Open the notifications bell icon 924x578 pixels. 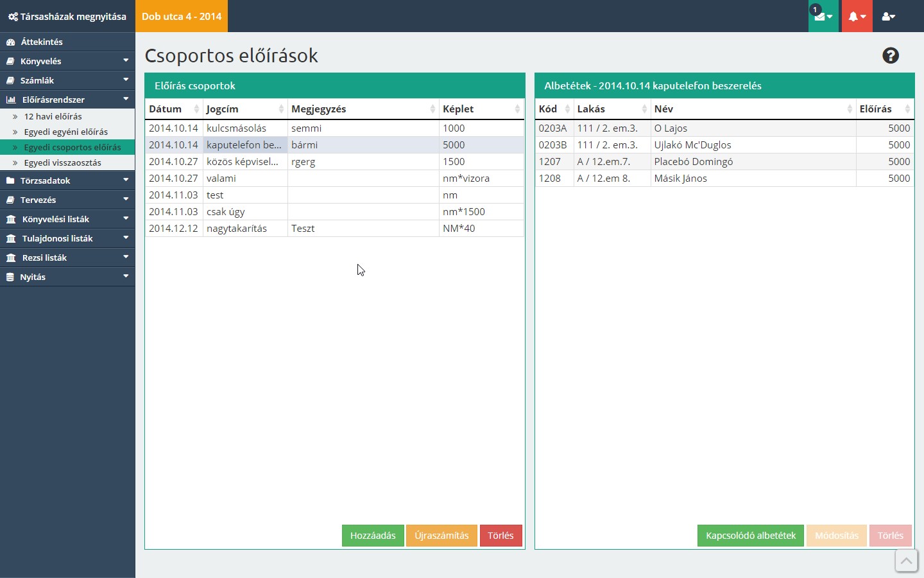pyautogui.click(x=857, y=17)
